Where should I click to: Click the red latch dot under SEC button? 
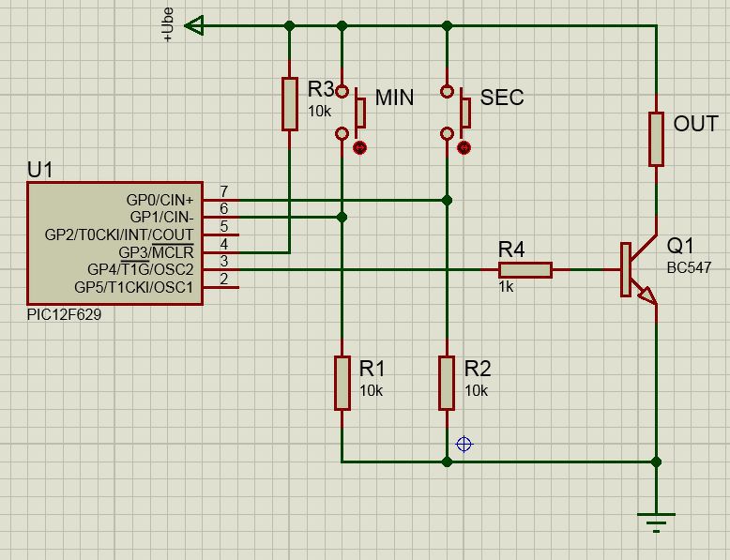pos(464,148)
